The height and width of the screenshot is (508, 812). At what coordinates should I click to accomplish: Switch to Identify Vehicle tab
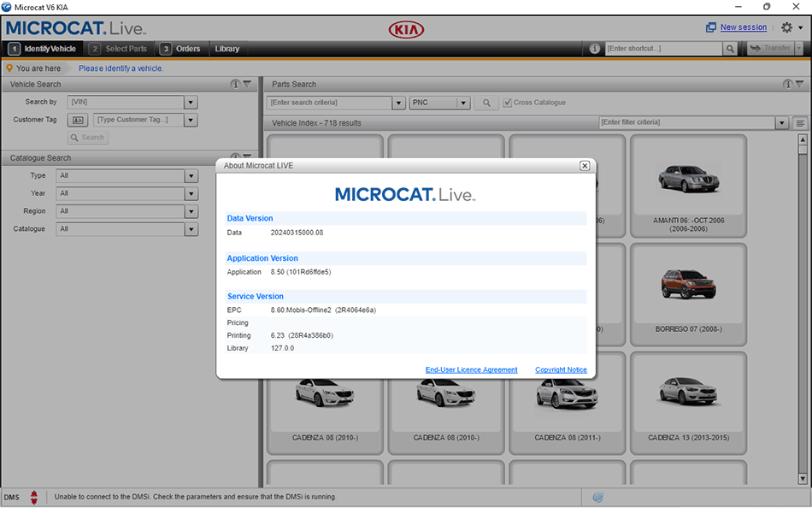43,49
